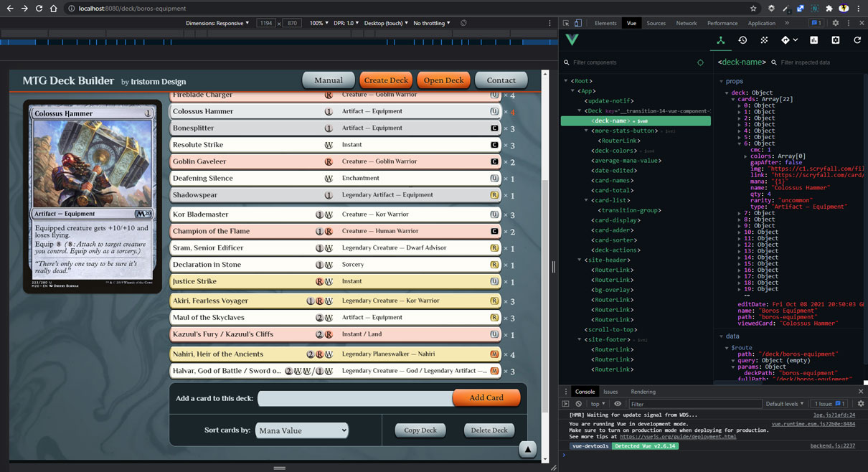Screen dimensions: 868x472
Task: Refresh the Vue devtools panel
Action: click(x=857, y=40)
